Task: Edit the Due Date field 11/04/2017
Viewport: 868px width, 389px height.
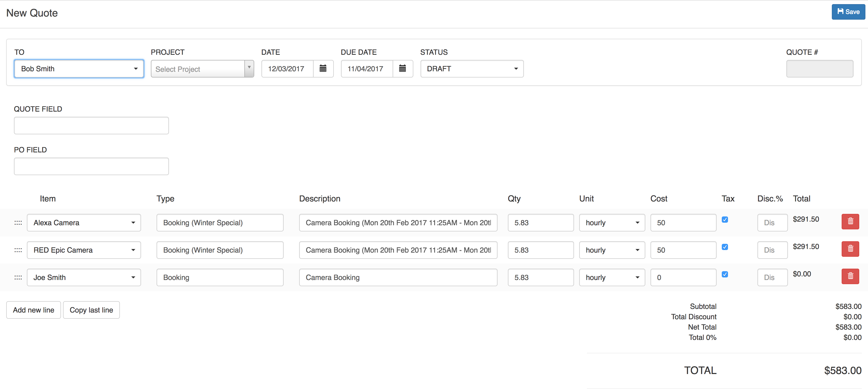Action: click(367, 69)
